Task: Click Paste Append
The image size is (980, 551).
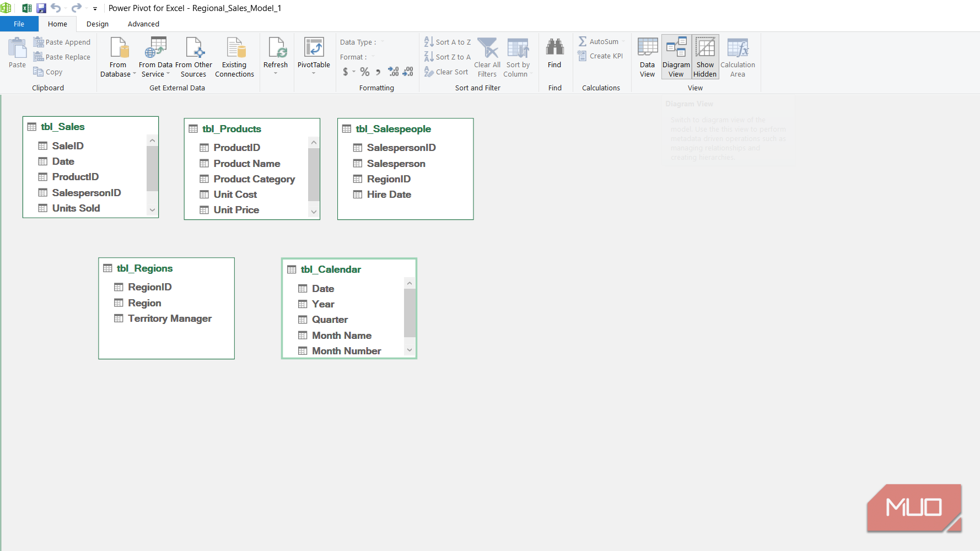Action: pos(62,42)
